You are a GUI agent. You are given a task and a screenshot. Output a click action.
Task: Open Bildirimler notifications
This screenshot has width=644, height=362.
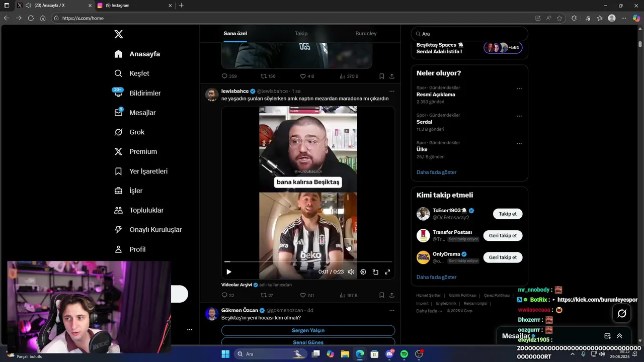pyautogui.click(x=137, y=93)
